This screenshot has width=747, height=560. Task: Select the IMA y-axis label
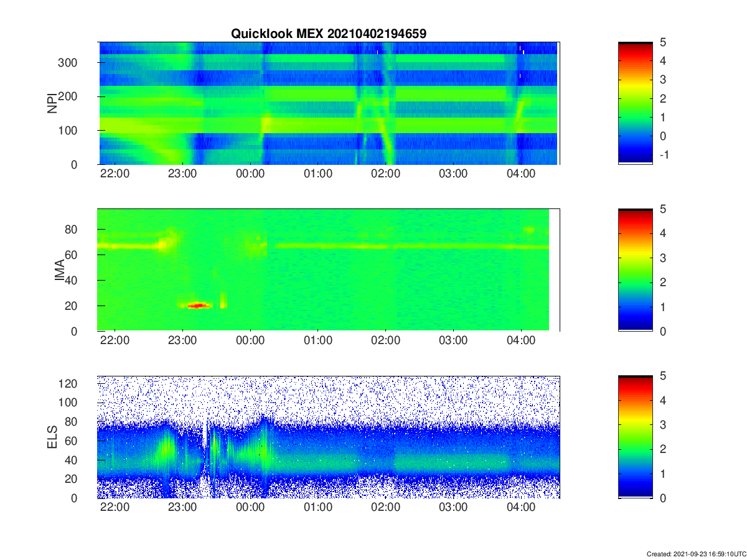[61, 270]
